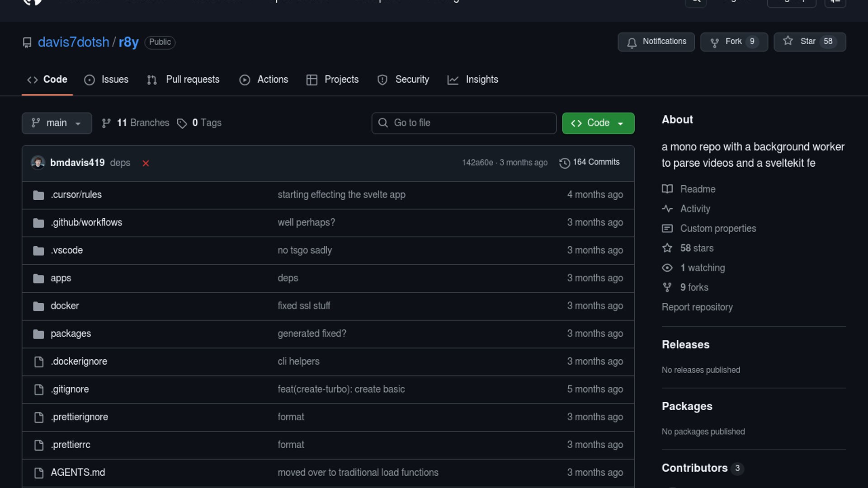Viewport: 868px width, 488px height.
Task: Click the eye icon next to 1 watching
Action: coord(667,268)
